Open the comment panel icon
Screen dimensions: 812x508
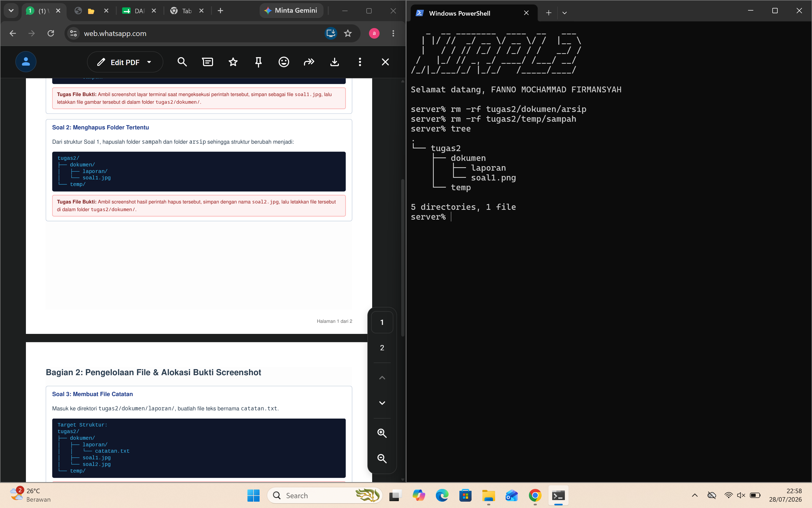[208, 62]
